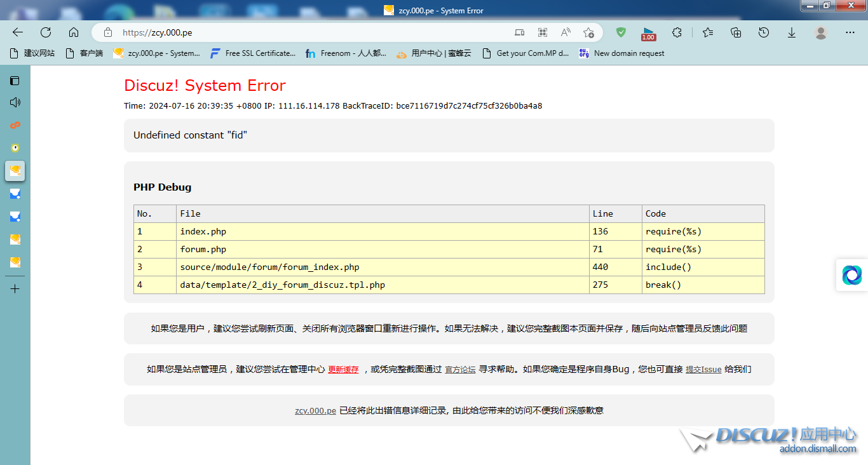Open the 官方论坛 link

460,370
